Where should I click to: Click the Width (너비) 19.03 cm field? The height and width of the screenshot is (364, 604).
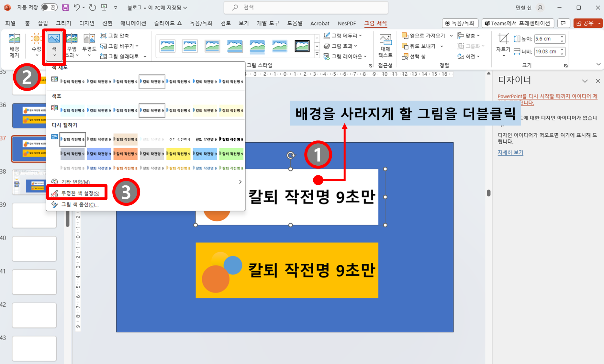[x=546, y=51]
